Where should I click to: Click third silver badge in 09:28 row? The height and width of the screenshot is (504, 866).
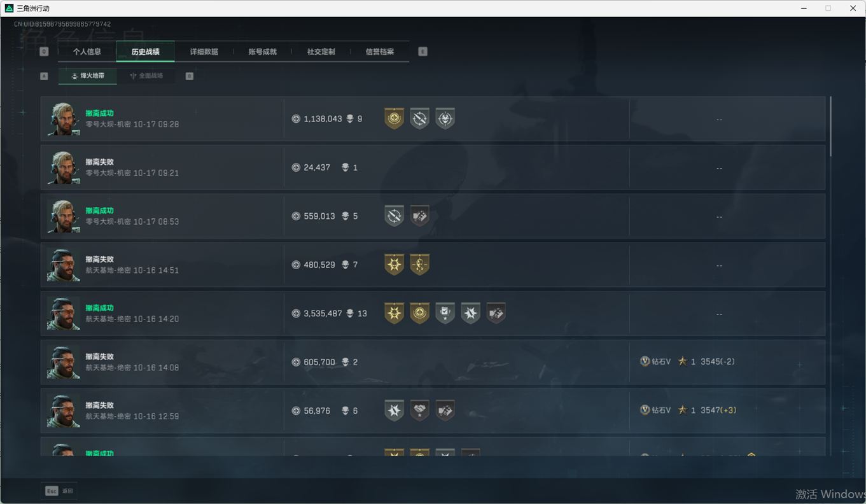click(x=445, y=118)
